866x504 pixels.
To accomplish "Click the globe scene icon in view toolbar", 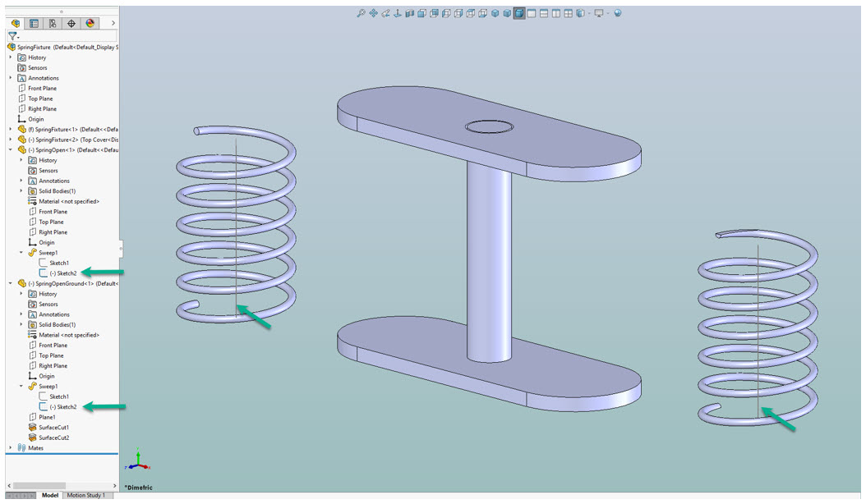I will (618, 13).
